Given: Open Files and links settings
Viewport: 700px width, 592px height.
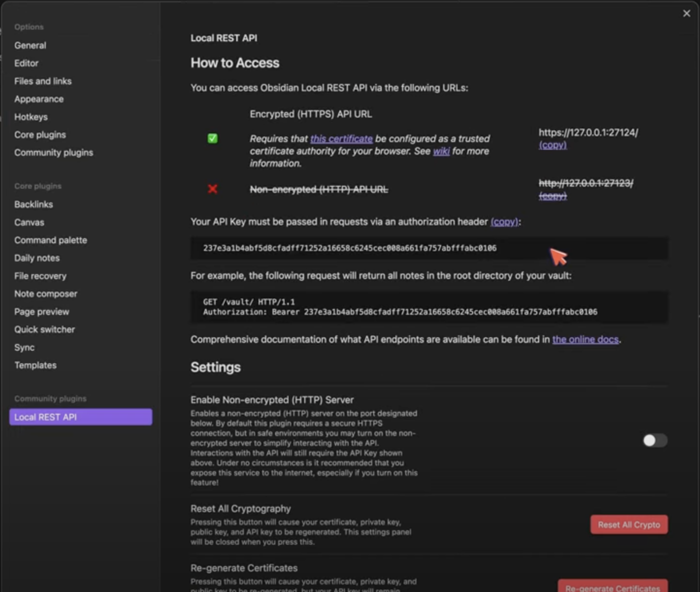Looking at the screenshot, I should click(42, 81).
